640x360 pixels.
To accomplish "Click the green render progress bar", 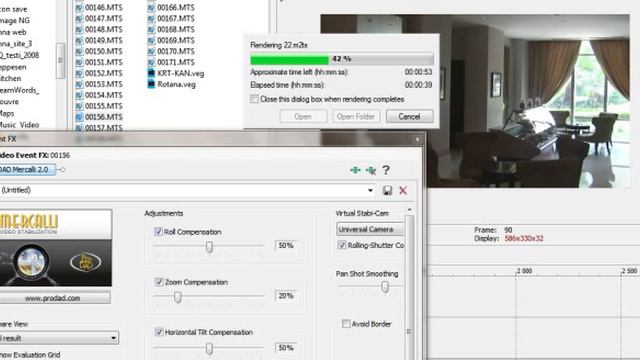I will coord(289,60).
